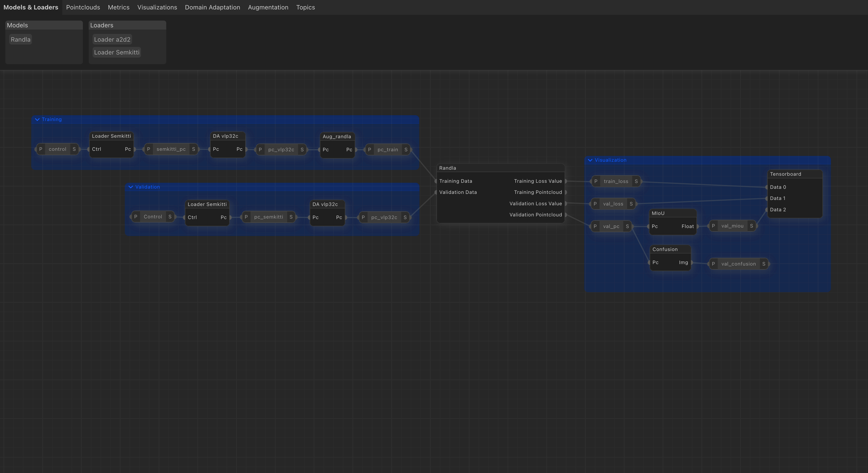The height and width of the screenshot is (473, 868).
Task: Click Training Pointcloud output port on Randla
Action: [565, 193]
